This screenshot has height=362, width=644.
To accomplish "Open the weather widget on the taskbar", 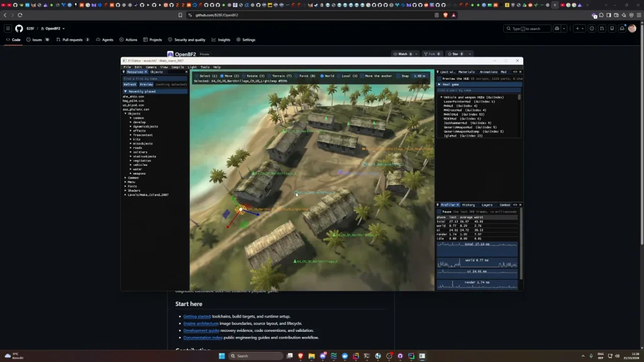I will pyautogui.click(x=14, y=356).
